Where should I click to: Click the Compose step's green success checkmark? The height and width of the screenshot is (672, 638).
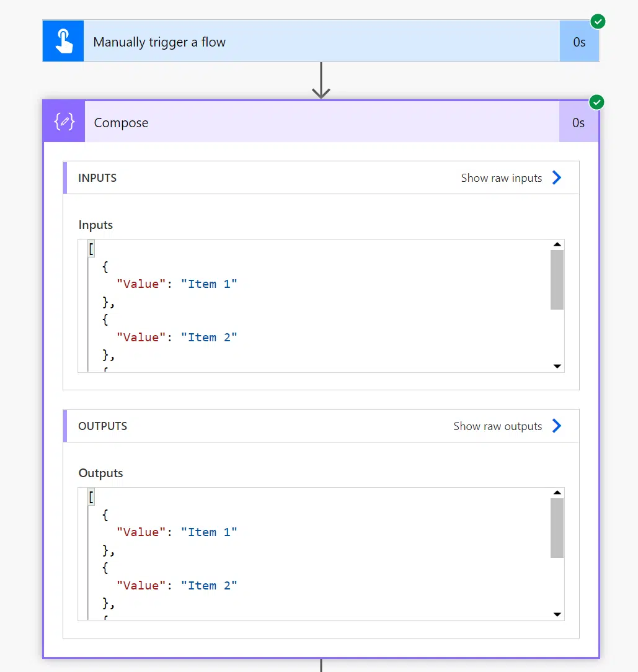point(596,102)
